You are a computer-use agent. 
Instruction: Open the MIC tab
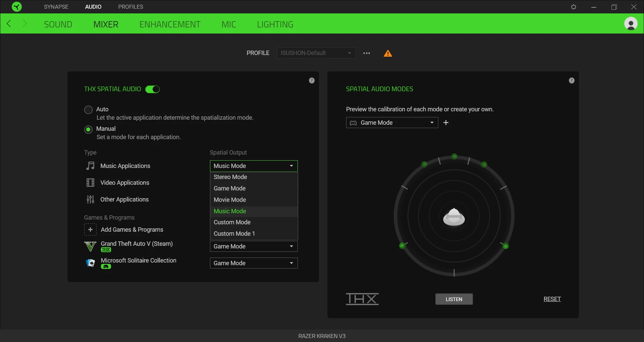coord(229,24)
